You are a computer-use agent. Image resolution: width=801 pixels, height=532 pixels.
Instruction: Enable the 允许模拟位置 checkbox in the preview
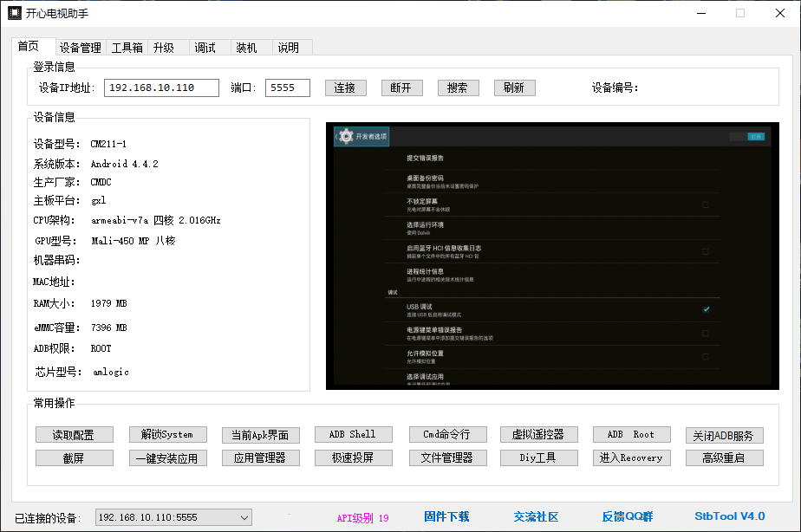point(706,356)
